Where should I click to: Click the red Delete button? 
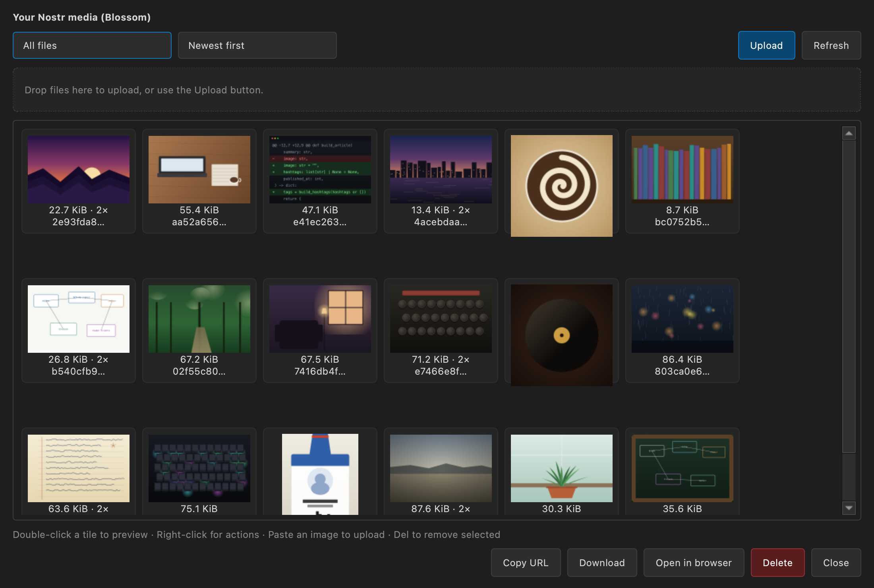tap(777, 563)
